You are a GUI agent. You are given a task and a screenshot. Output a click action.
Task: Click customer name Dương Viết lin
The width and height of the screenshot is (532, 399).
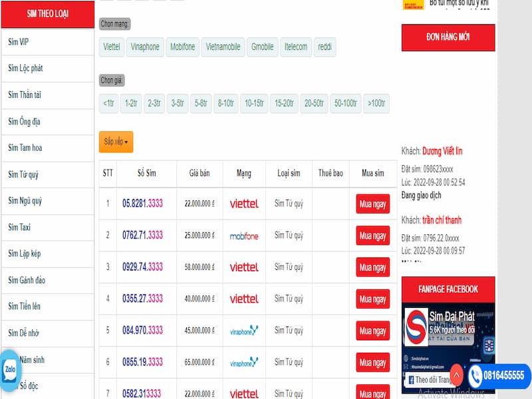click(x=442, y=152)
